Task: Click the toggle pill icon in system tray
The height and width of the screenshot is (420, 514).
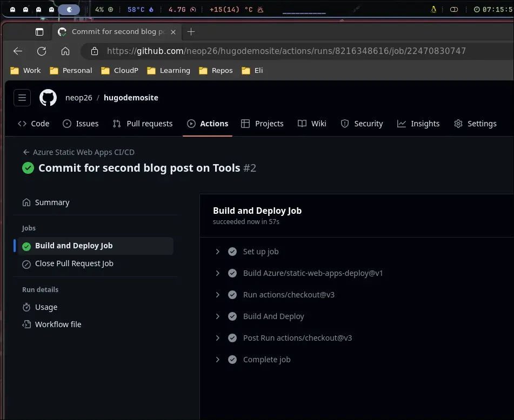Action: coord(454,10)
